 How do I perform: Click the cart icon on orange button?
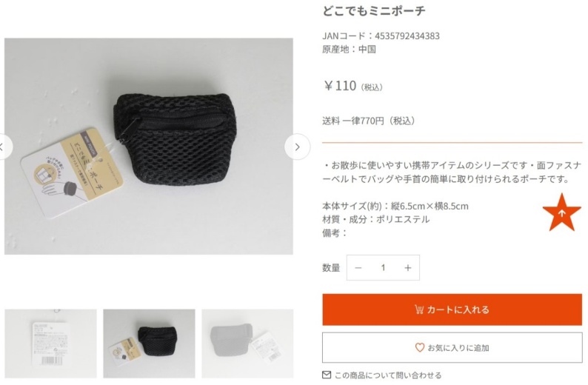(419, 309)
